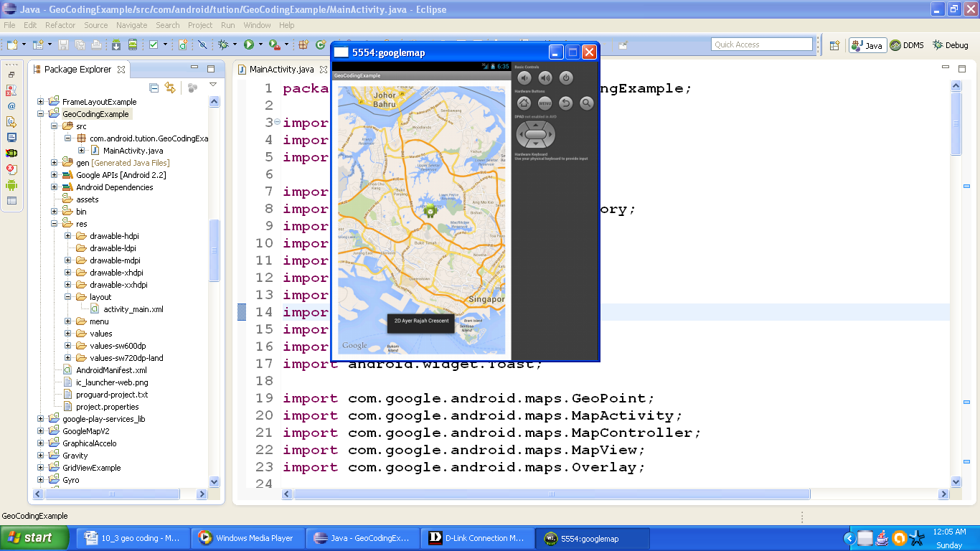Click the green Run button in toolbar
Viewport: 980px width, 551px height.
pyautogui.click(x=248, y=44)
